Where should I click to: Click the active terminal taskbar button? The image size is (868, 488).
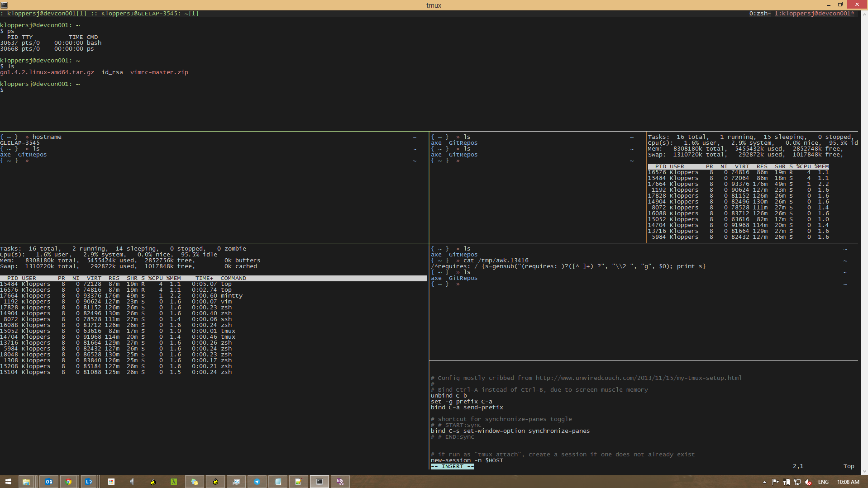pyautogui.click(x=320, y=482)
